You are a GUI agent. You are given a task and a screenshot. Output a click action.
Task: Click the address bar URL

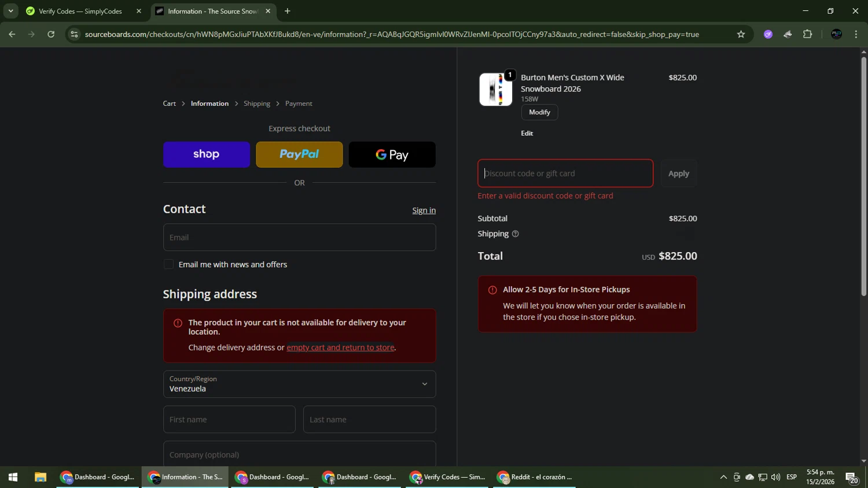(392, 34)
